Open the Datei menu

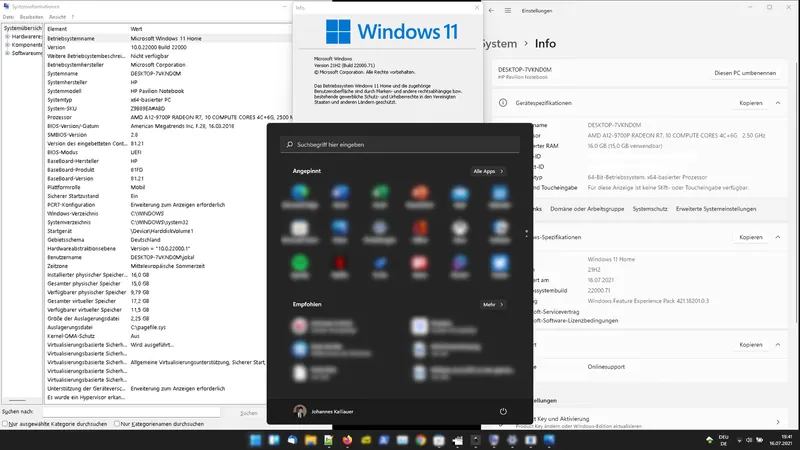pos(8,17)
